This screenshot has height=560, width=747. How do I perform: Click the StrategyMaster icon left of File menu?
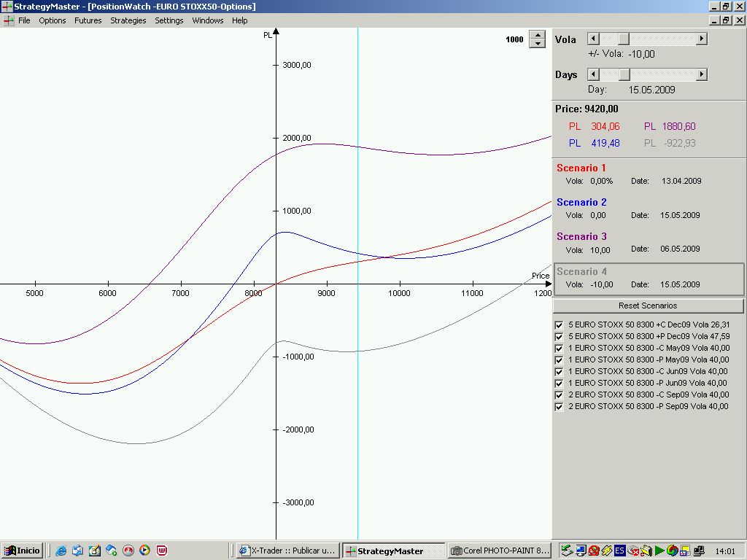point(8,20)
